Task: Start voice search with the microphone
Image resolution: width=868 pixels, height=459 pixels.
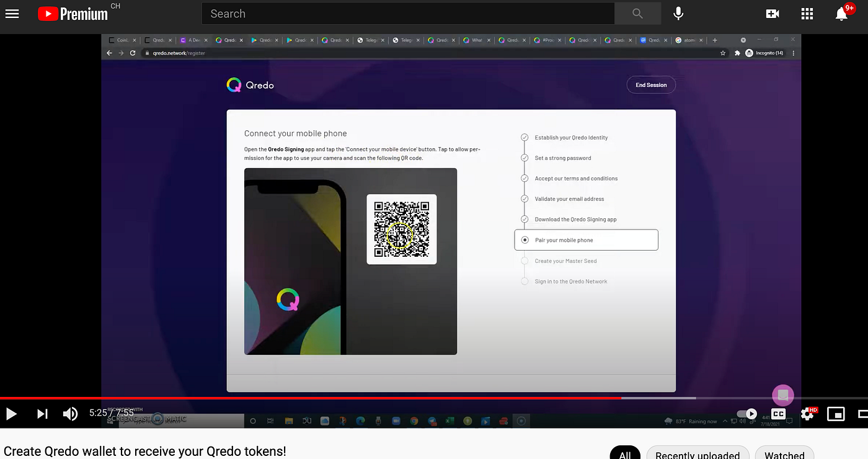Action: click(679, 13)
